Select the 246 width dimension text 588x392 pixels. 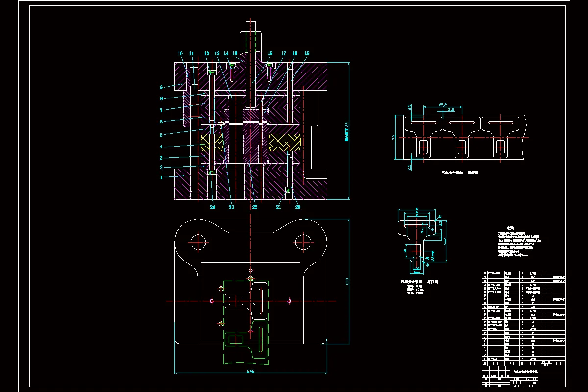point(251,371)
